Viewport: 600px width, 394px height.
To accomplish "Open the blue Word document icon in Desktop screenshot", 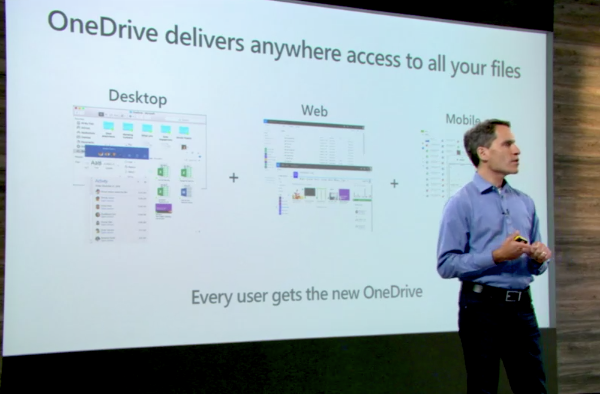I will 186,191.
